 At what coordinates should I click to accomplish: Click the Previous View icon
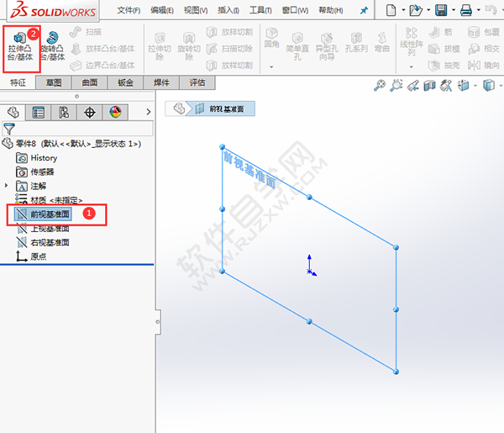413,86
